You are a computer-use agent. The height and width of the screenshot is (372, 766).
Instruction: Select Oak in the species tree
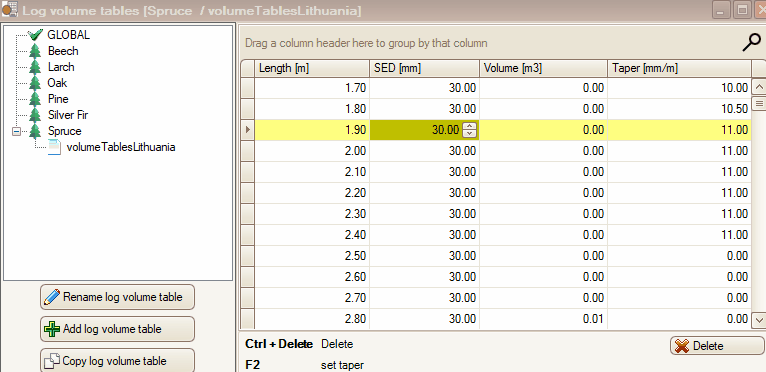(x=57, y=83)
